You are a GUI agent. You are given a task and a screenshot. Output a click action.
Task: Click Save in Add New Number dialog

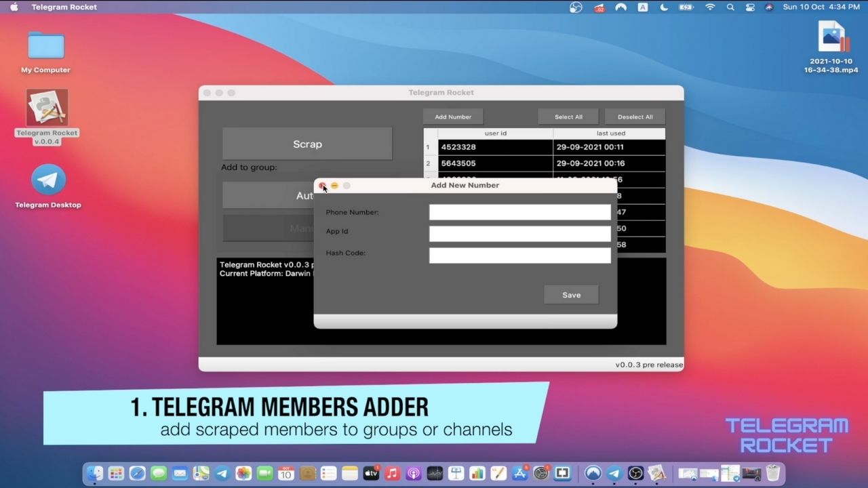[571, 295]
